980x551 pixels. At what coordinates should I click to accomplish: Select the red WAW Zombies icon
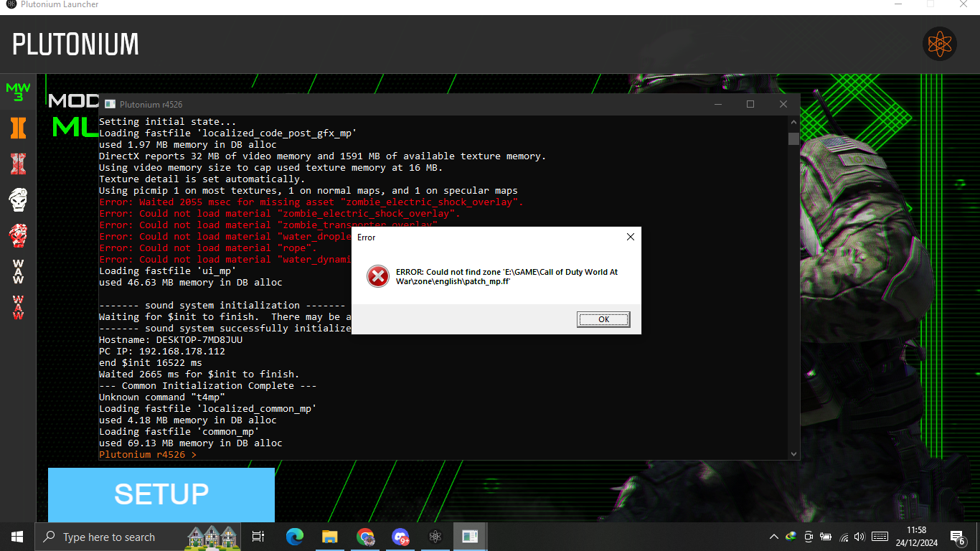tap(18, 308)
